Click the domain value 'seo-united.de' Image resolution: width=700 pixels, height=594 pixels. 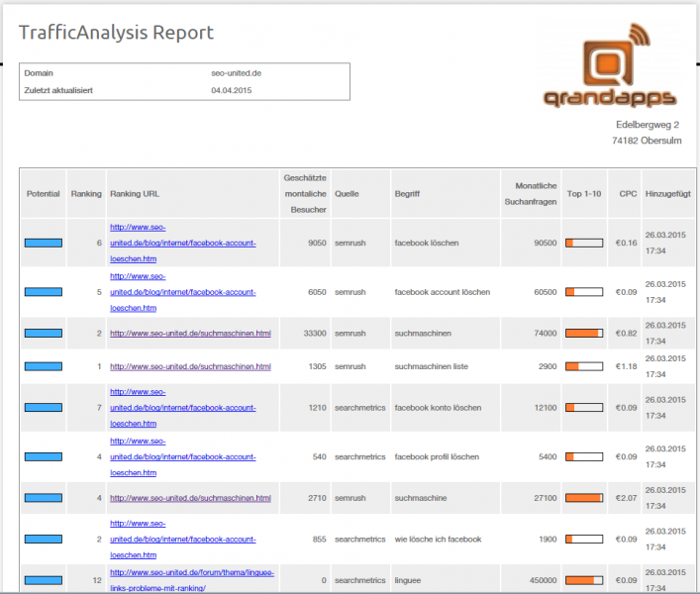click(x=237, y=73)
